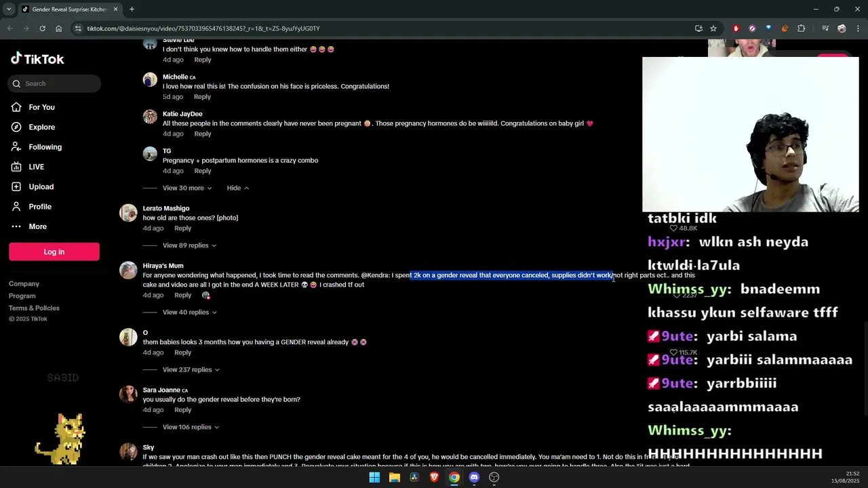The height and width of the screenshot is (488, 868).
Task: Open the orange extension icon
Action: click(785, 28)
